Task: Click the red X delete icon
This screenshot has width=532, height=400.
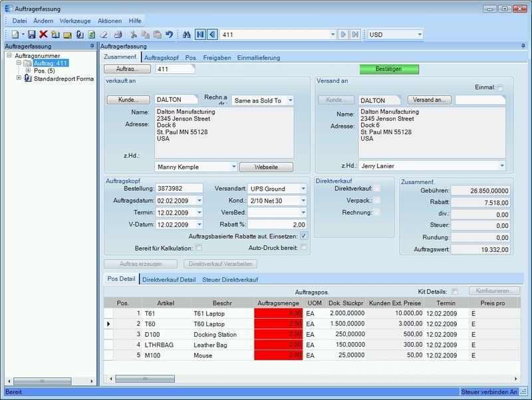Action: [43, 35]
